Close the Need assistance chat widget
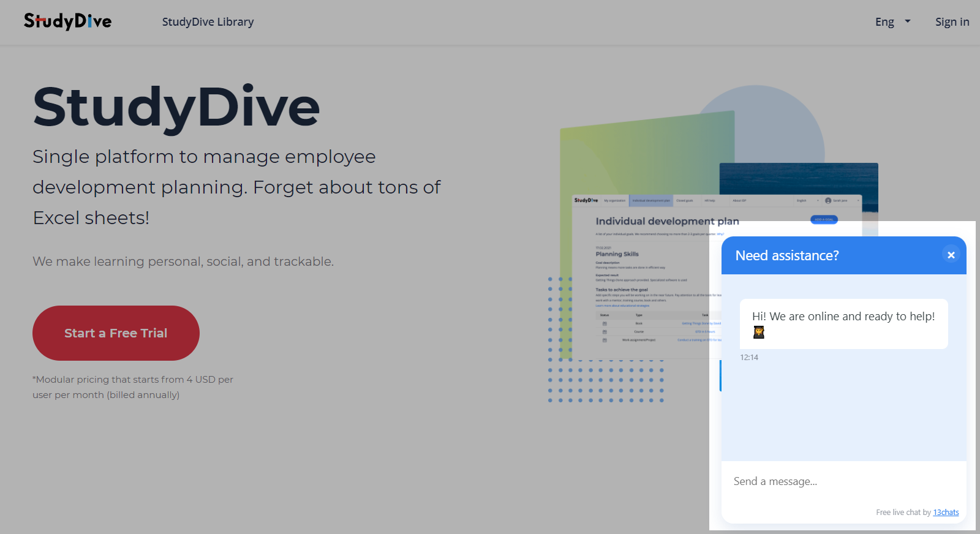The image size is (980, 534). tap(951, 255)
